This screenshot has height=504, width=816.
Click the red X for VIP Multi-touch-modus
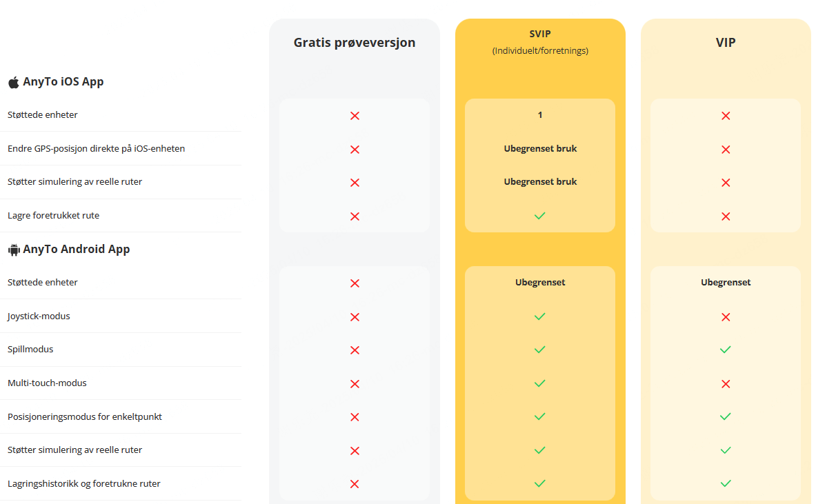(726, 384)
